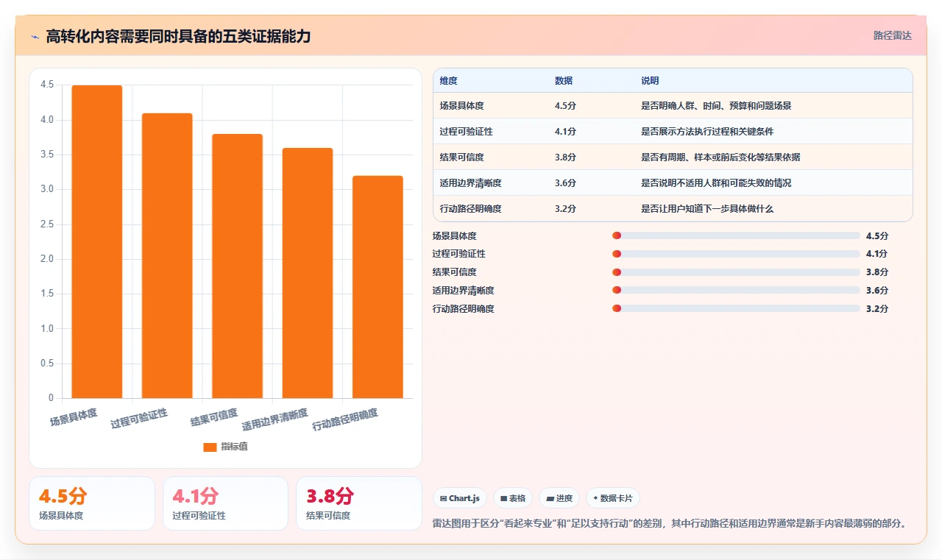Toggle the 指标值 legend swatch
The width and height of the screenshot is (942, 560).
[210, 447]
